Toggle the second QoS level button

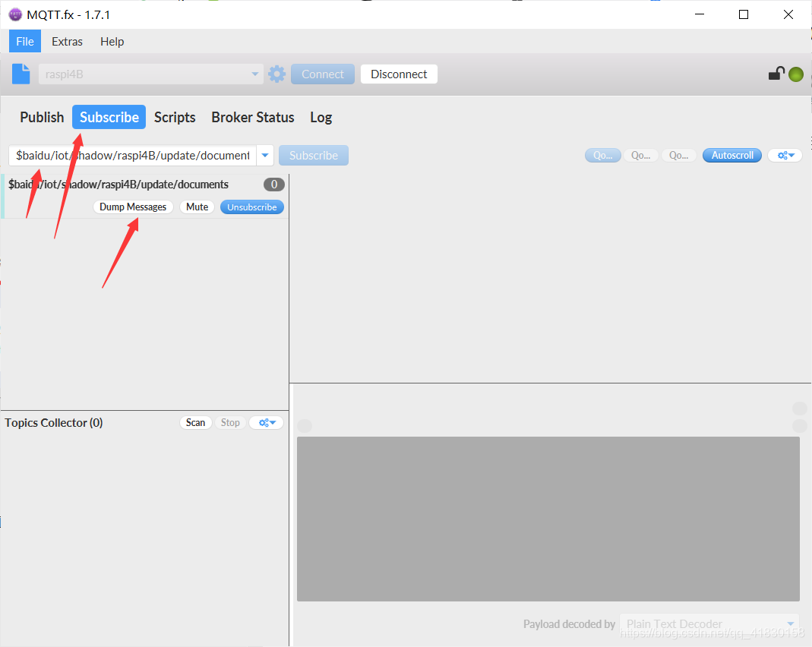pyautogui.click(x=640, y=155)
